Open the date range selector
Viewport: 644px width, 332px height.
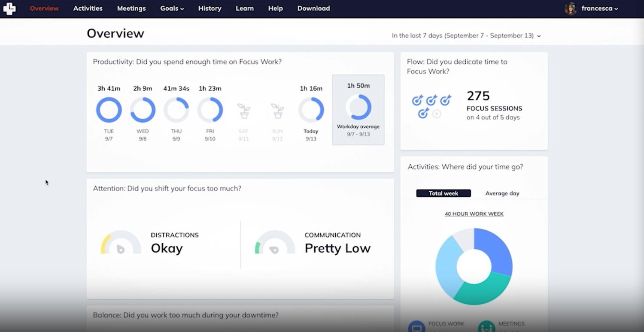466,36
